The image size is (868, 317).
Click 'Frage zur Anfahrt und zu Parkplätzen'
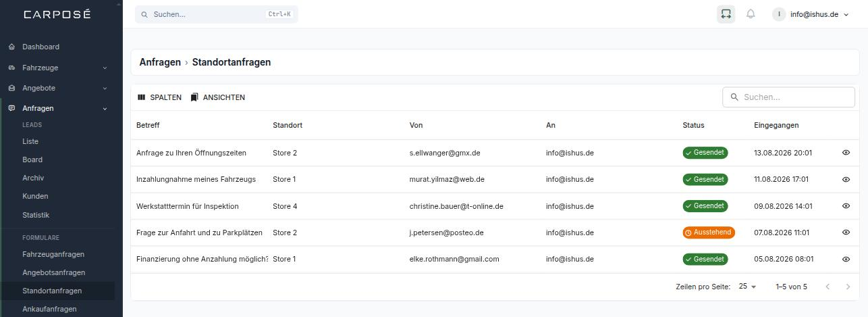[199, 233]
